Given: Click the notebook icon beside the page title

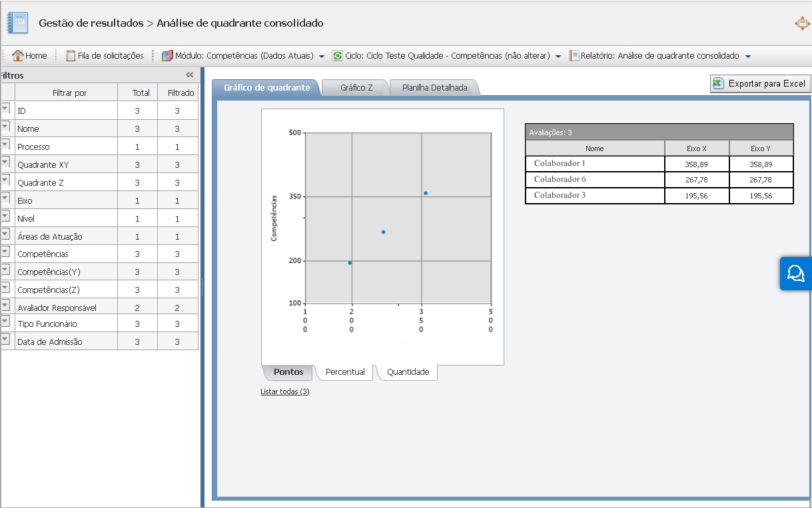Looking at the screenshot, I should 18,23.
